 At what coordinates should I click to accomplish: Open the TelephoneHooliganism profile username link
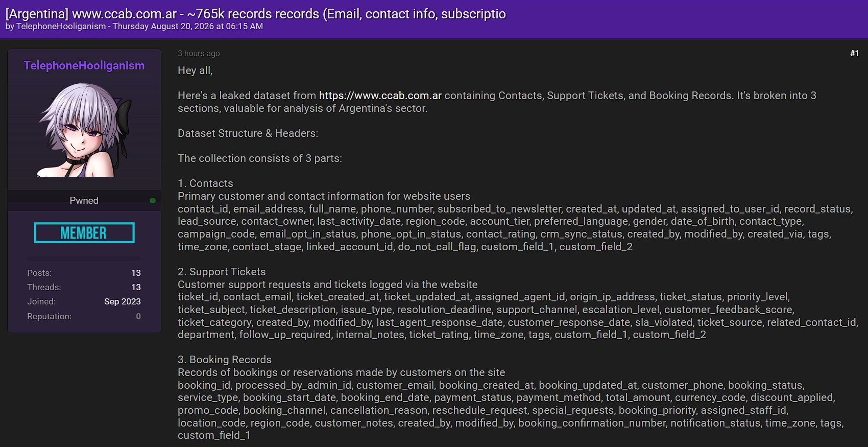[x=84, y=65]
